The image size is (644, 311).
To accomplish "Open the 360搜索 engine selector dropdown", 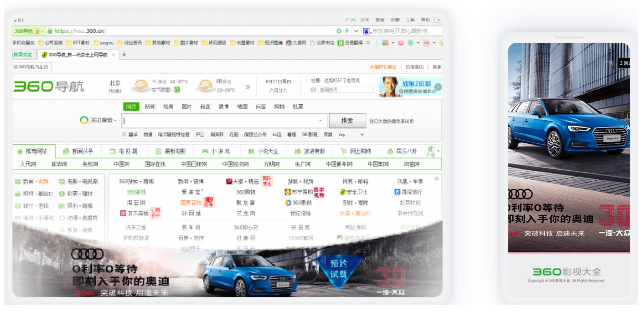I will pos(99,120).
